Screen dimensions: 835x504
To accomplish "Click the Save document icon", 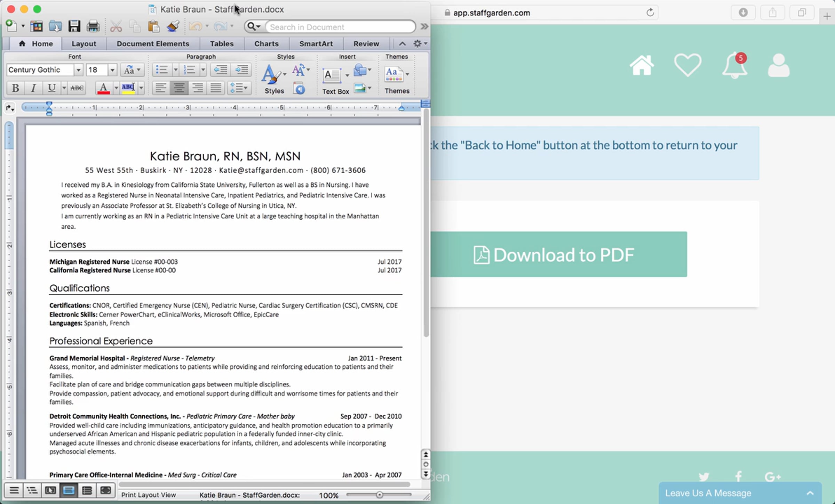I will click(x=74, y=26).
